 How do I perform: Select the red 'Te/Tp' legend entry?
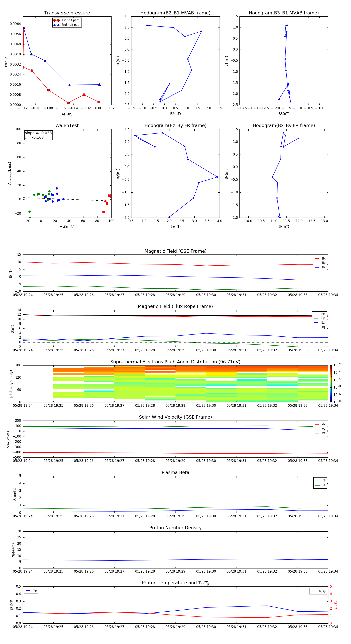point(318,591)
